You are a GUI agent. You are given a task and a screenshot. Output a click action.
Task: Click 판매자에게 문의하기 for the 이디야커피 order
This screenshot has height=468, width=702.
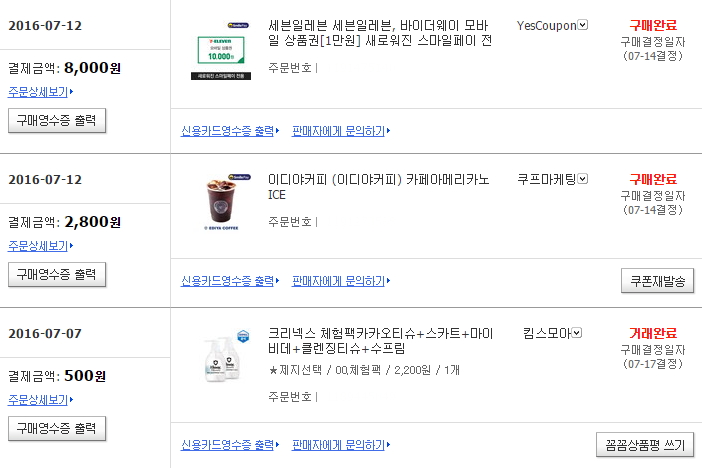click(339, 281)
